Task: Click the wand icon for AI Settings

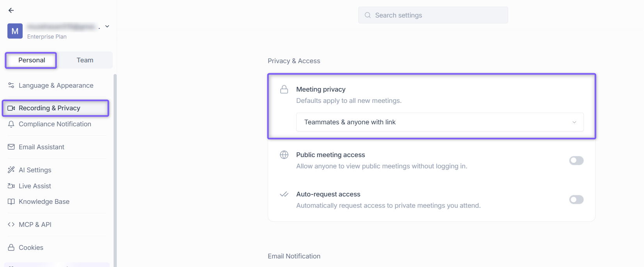Action: (11, 170)
